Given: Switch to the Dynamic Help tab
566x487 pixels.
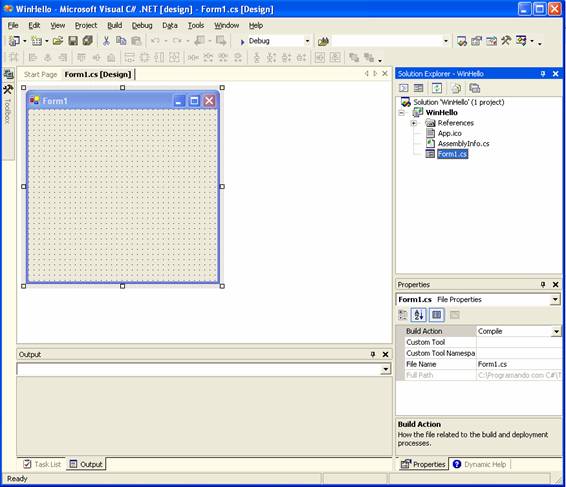Looking at the screenshot, I should tap(480, 464).
